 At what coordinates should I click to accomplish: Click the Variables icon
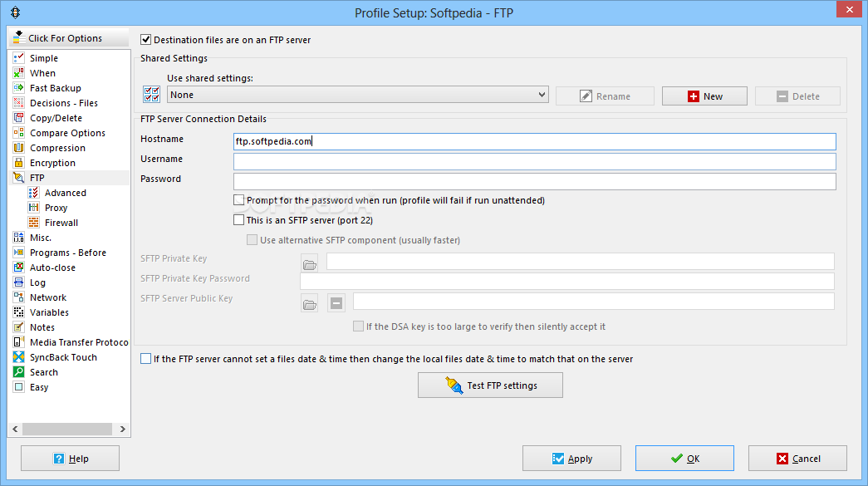point(19,312)
